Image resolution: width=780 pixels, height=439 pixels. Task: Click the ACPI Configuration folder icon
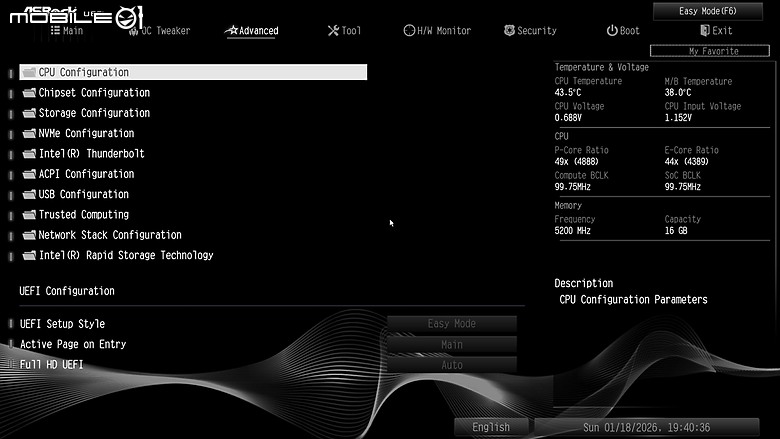(29, 174)
